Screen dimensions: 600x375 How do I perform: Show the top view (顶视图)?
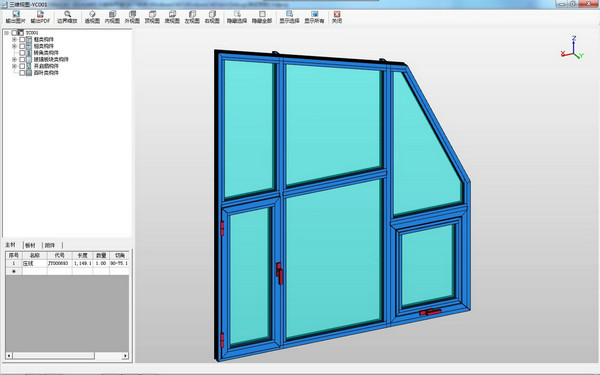pyautogui.click(x=152, y=17)
